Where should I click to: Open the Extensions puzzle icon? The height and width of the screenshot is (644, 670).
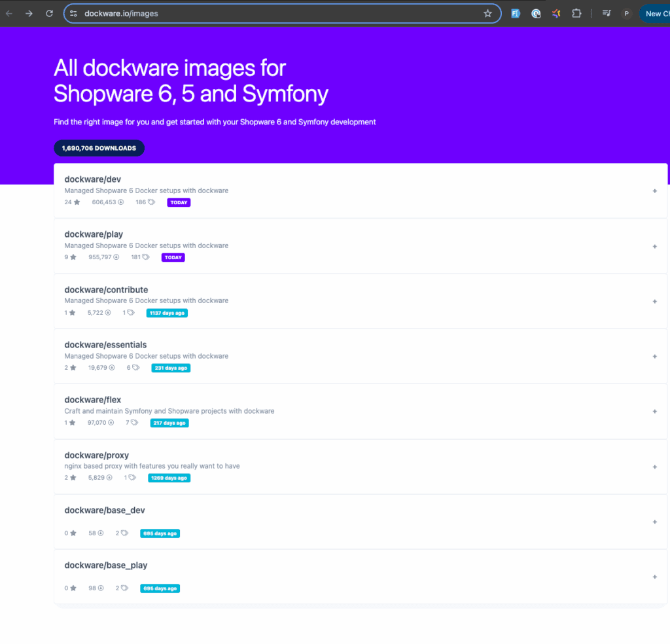(576, 14)
